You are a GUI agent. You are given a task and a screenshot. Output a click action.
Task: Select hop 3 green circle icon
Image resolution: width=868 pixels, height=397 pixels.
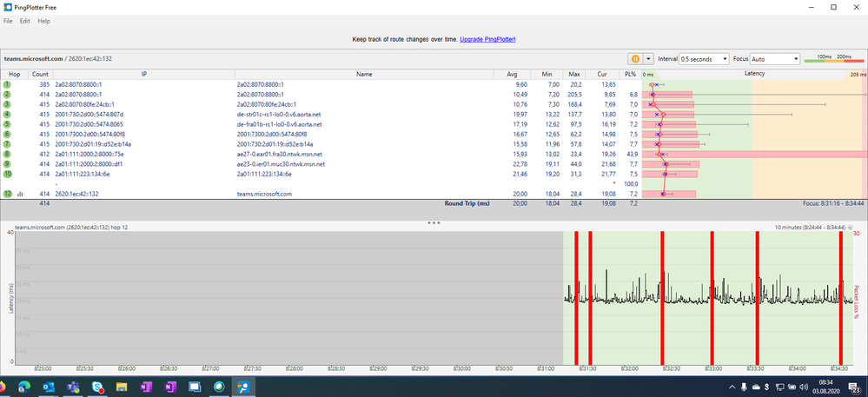coord(7,104)
